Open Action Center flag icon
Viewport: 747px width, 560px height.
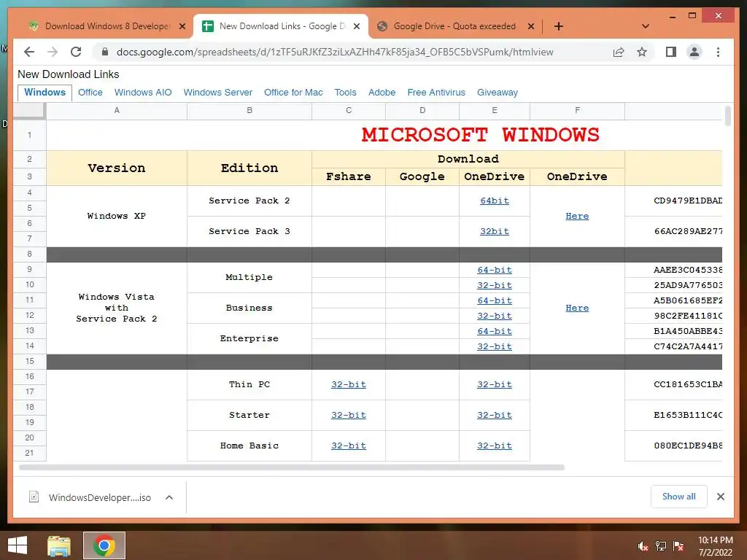678,546
